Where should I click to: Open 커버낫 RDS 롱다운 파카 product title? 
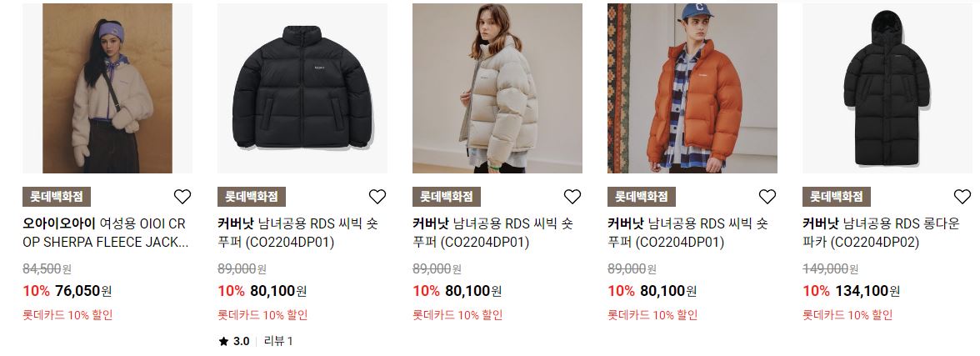882,233
